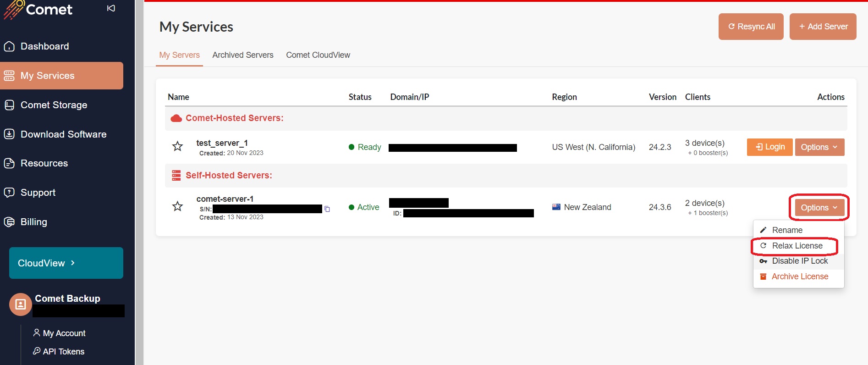The height and width of the screenshot is (365, 868).
Task: Star the test_server_1 server
Action: 177,146
